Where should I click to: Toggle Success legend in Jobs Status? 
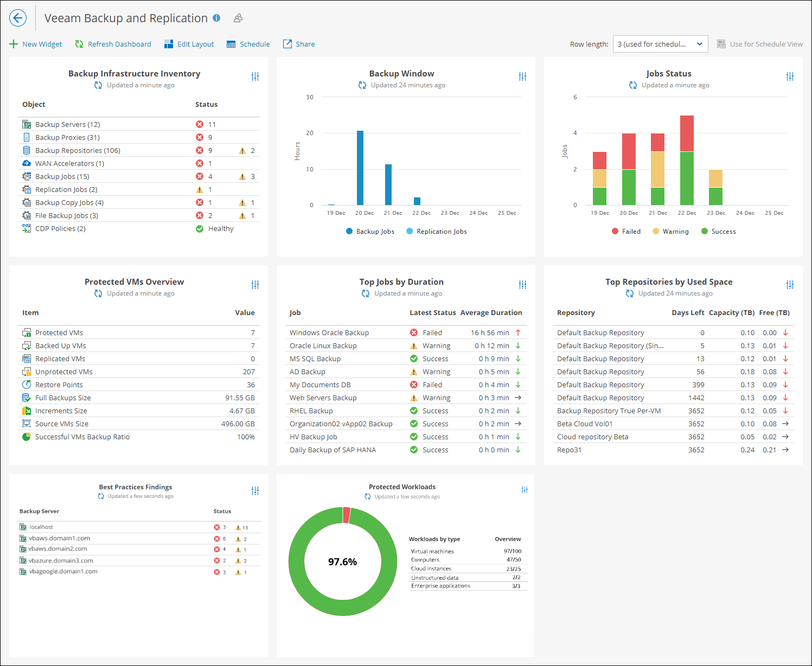718,232
